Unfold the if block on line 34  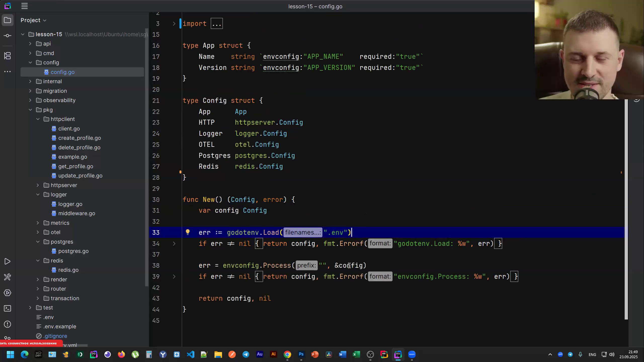(x=174, y=244)
